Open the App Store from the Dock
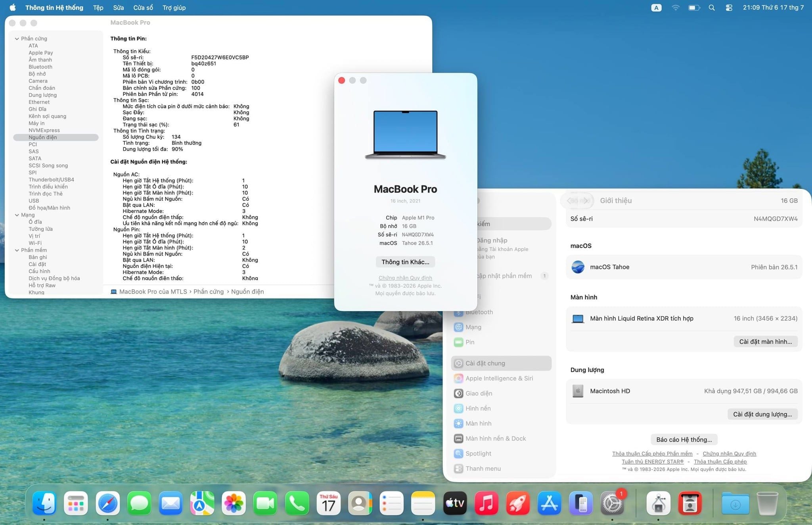Image resolution: width=812 pixels, height=525 pixels. (x=550, y=503)
